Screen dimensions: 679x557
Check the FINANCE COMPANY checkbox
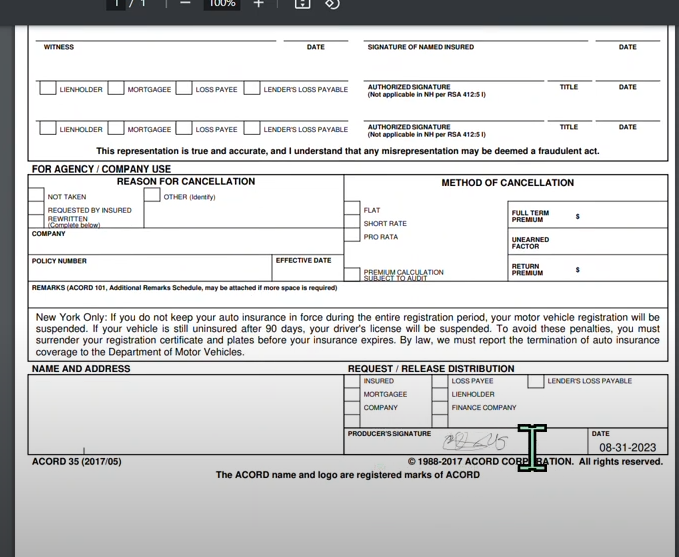pyautogui.click(x=440, y=408)
